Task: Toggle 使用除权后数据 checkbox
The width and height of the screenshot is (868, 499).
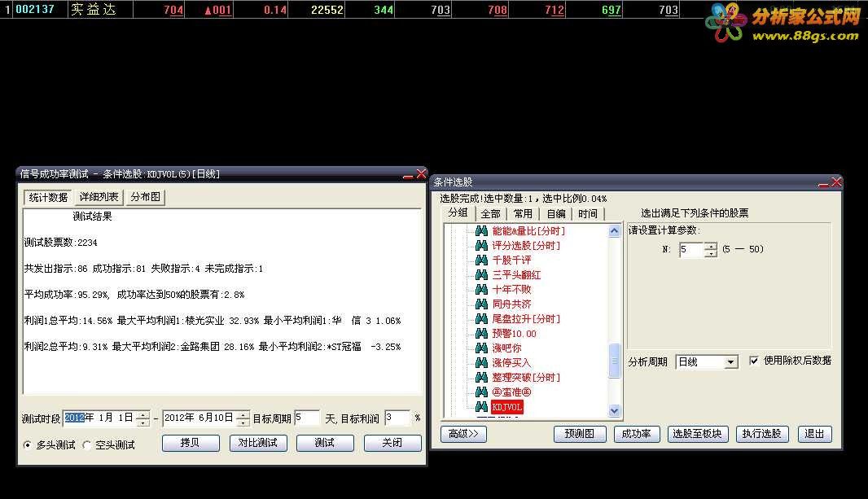Action: pos(753,361)
